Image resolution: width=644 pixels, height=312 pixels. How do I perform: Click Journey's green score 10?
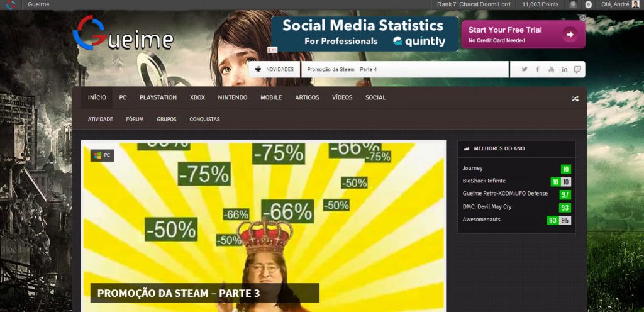pyautogui.click(x=566, y=169)
